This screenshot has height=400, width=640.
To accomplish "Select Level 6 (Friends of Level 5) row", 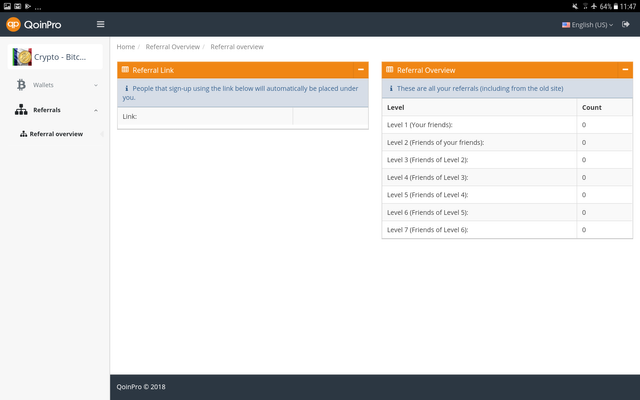I will [x=507, y=213].
